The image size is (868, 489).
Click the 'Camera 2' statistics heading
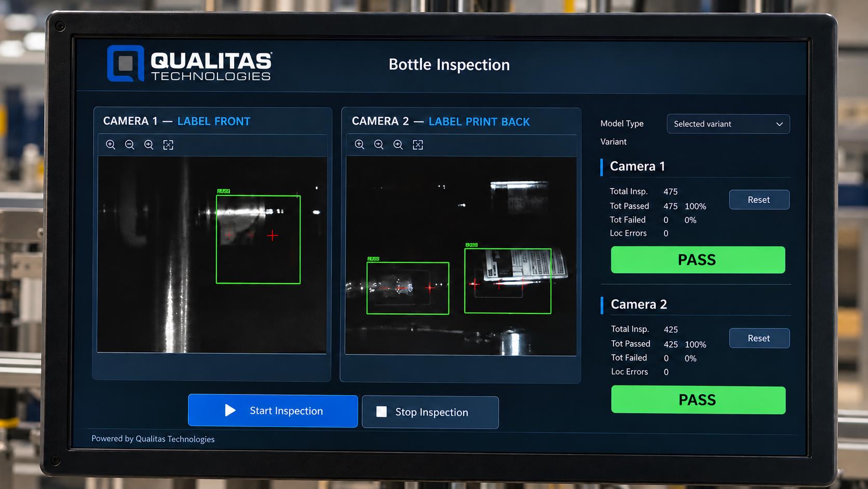639,305
